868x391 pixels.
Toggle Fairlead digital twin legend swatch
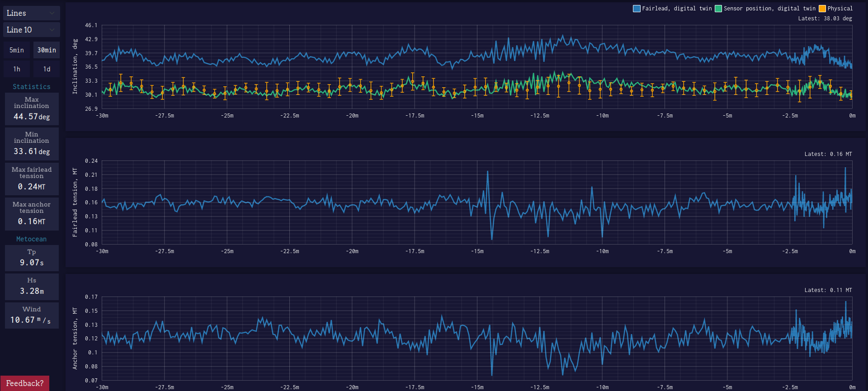637,9
